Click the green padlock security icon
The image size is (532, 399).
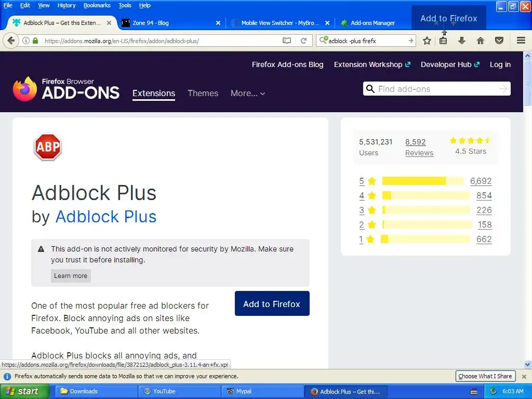coord(35,41)
